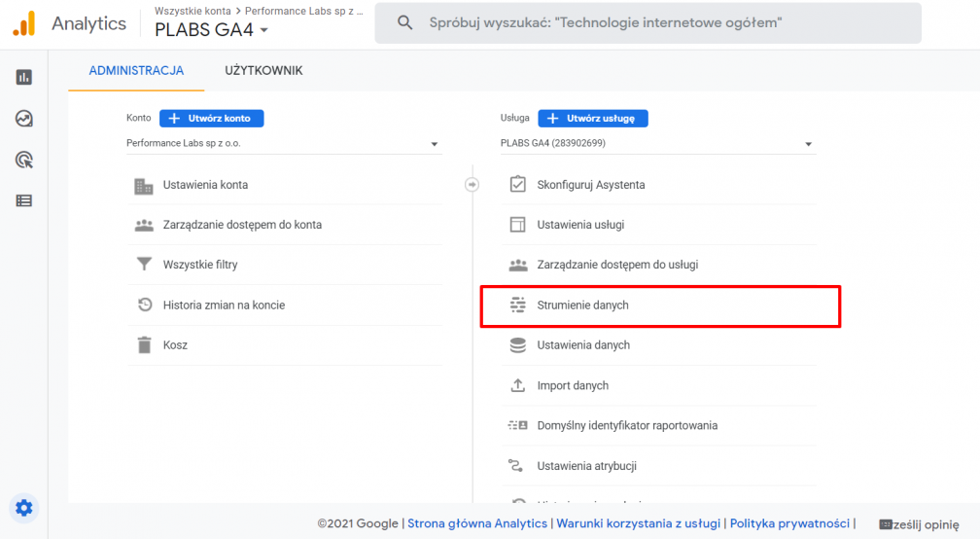Image resolution: width=980 pixels, height=539 pixels.
Task: Open the Polityka prywatności link
Action: click(x=789, y=524)
